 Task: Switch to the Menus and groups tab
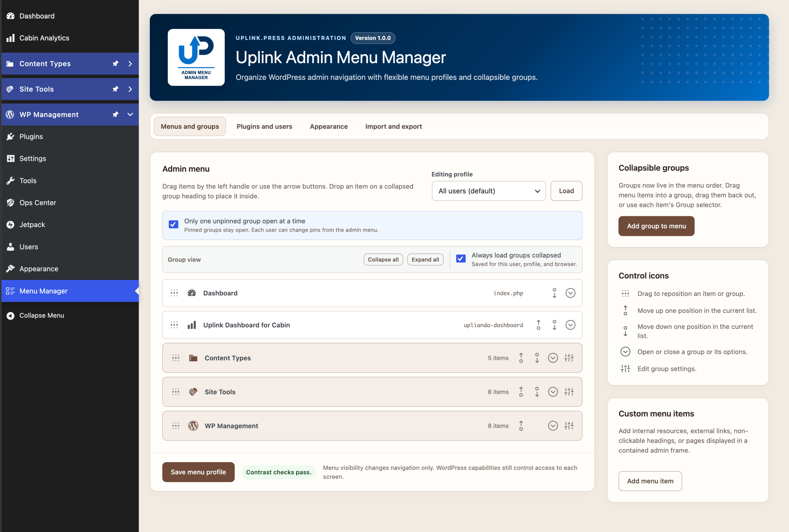(x=190, y=127)
